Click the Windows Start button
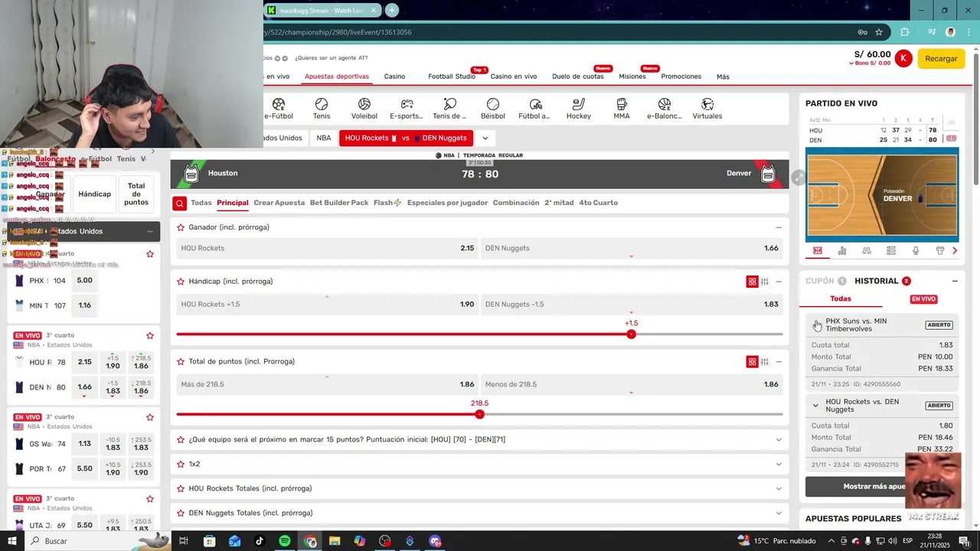The width and height of the screenshot is (980, 551). (12, 541)
